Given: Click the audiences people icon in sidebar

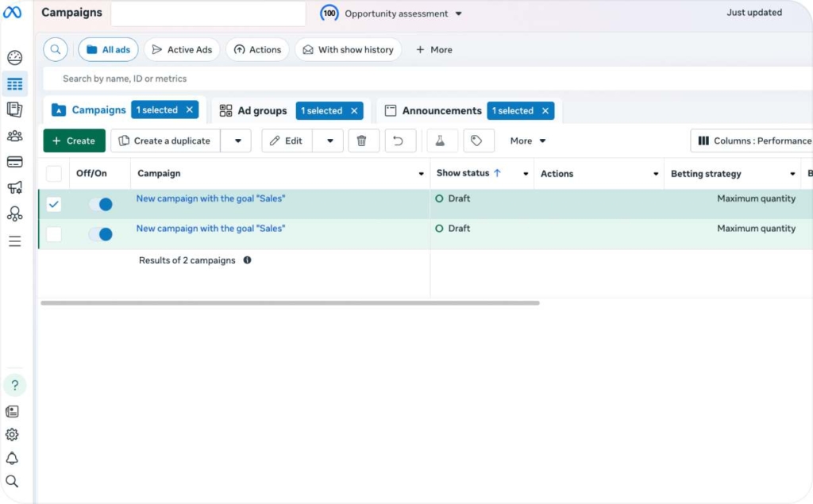Looking at the screenshot, I should [15, 135].
